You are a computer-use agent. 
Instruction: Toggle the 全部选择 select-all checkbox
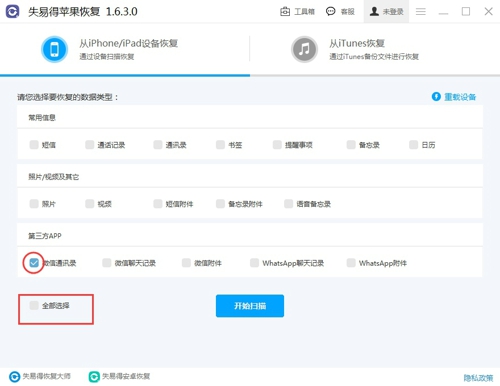(34, 305)
